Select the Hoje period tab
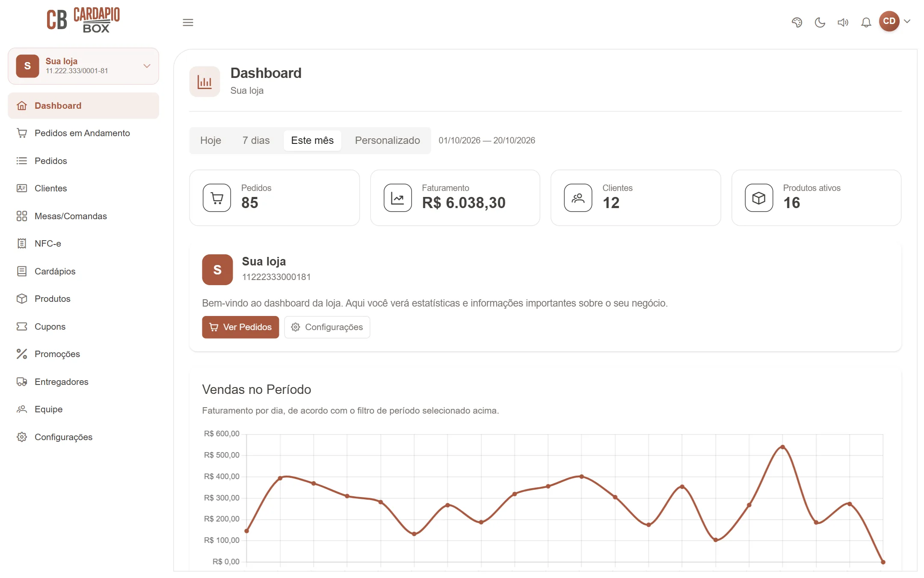Viewport: 924px width, 578px height. (x=210, y=140)
